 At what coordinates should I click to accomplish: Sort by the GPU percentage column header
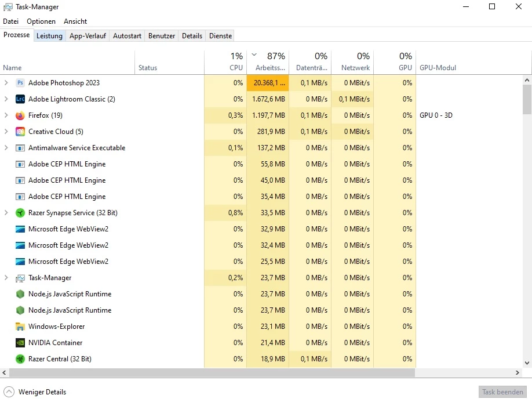tap(395, 63)
